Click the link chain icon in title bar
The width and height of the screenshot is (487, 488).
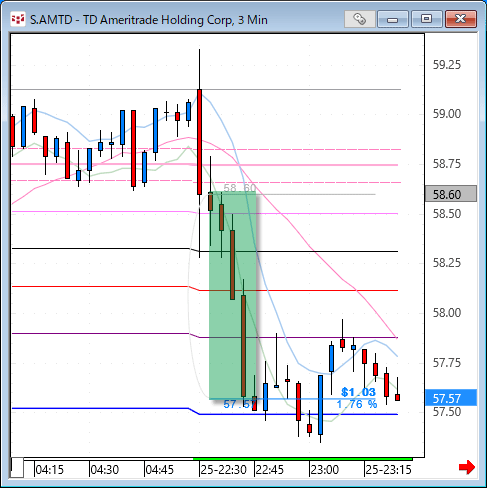pyautogui.click(x=360, y=19)
